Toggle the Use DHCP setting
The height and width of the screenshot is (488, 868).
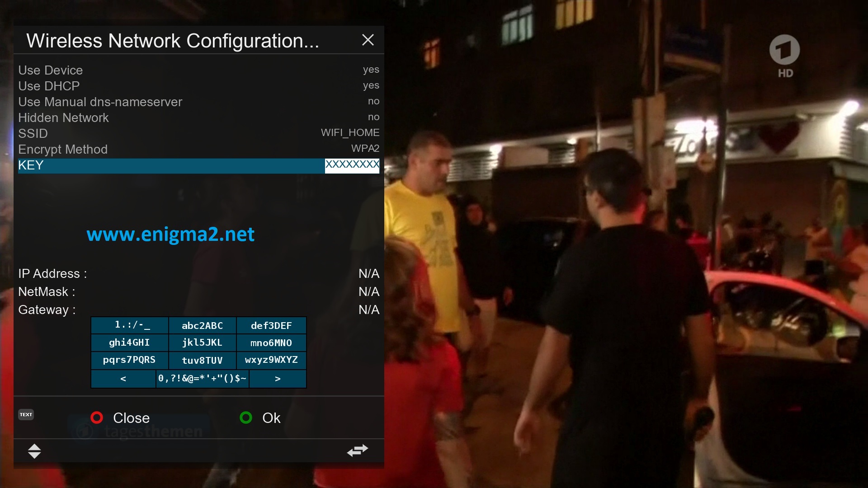pos(199,86)
